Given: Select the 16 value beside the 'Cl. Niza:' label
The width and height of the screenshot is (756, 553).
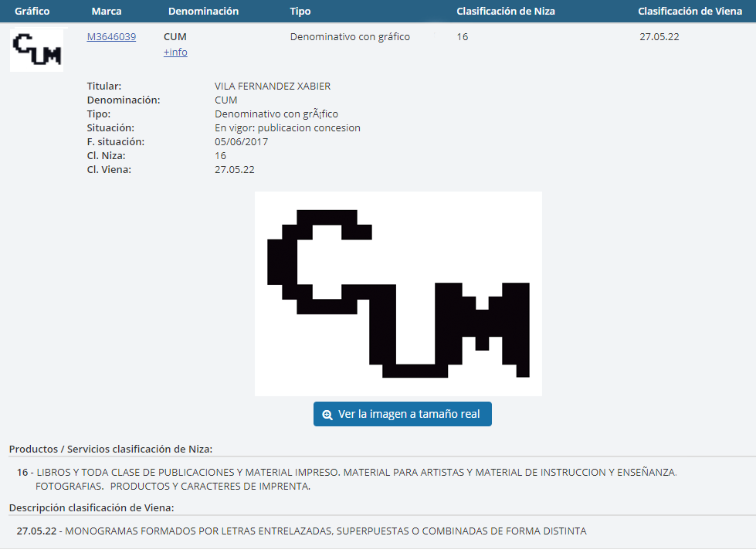Looking at the screenshot, I should point(220,156).
